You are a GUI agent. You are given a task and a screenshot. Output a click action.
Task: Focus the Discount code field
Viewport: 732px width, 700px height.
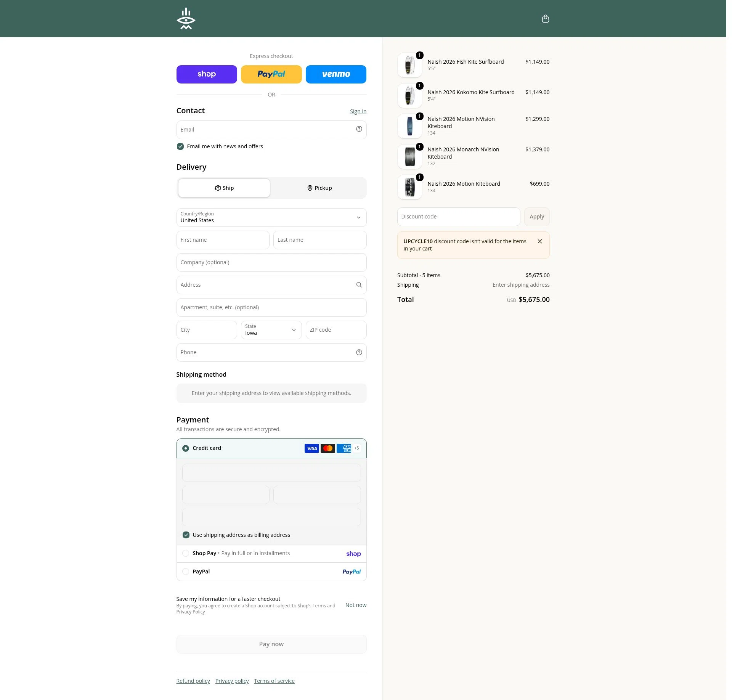(459, 217)
